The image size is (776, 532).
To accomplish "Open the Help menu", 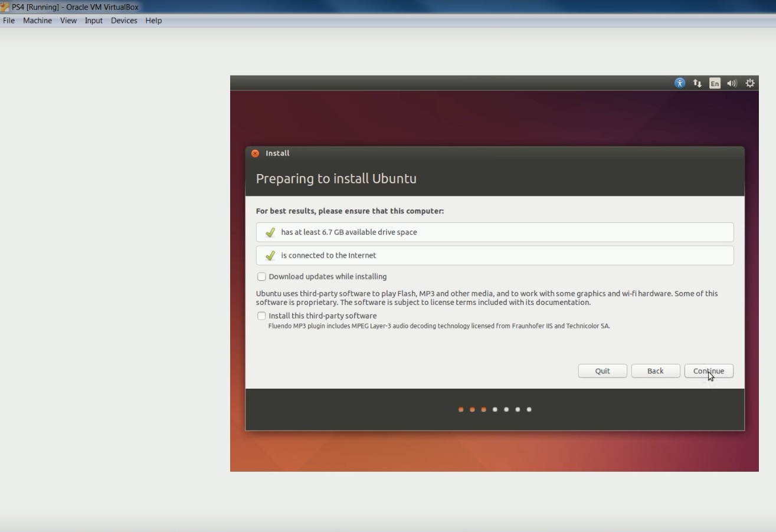I will tap(153, 21).
